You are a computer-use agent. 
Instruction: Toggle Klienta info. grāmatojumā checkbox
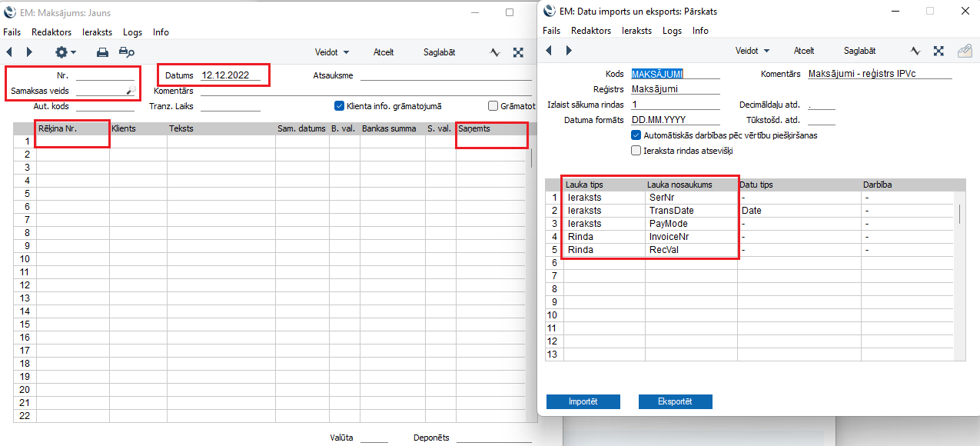point(339,106)
